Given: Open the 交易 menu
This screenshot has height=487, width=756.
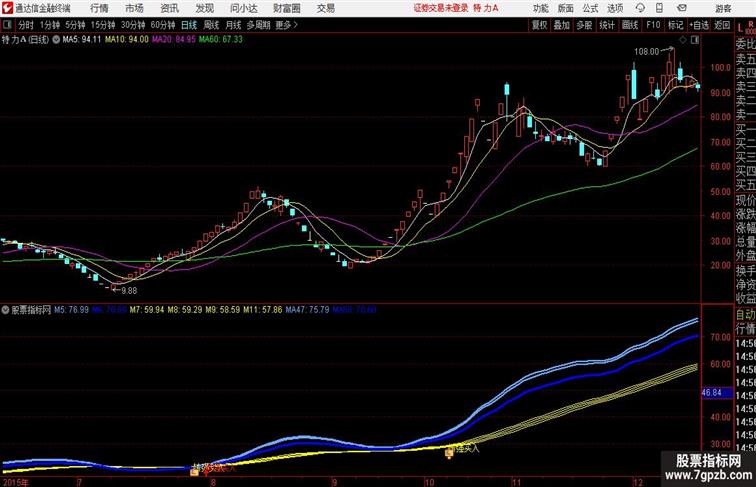Looking at the screenshot, I should pyautogui.click(x=325, y=8).
